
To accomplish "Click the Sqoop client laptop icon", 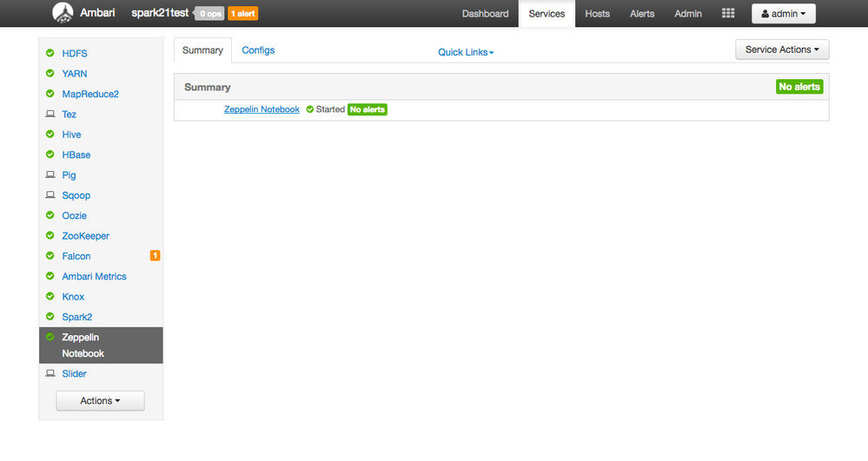I will pos(50,194).
